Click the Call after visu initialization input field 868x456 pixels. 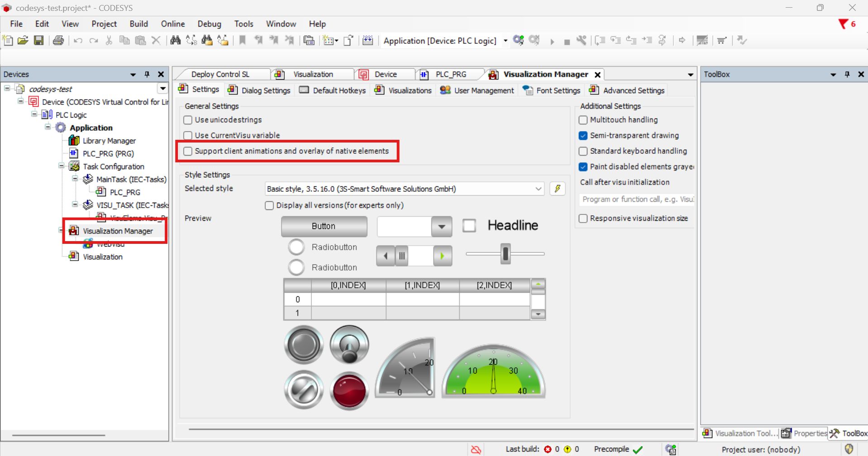coord(636,199)
